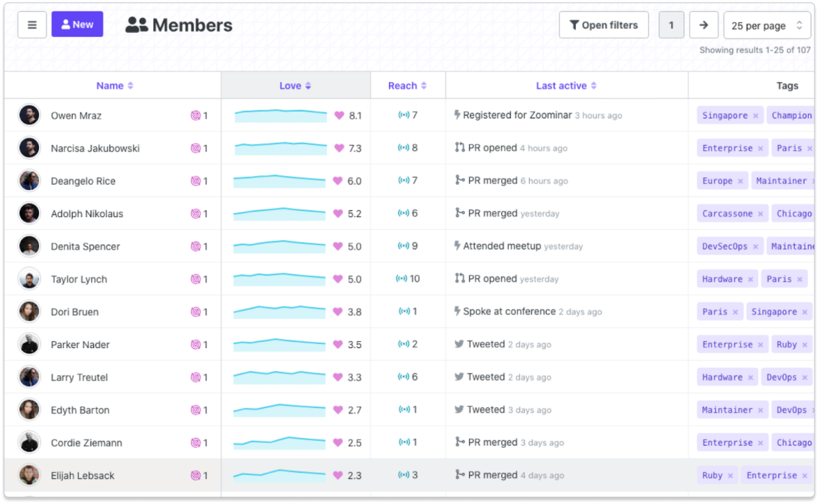Screen dimensions: 818x504
Task: Open the 25 per page dropdown
Action: 767,26
